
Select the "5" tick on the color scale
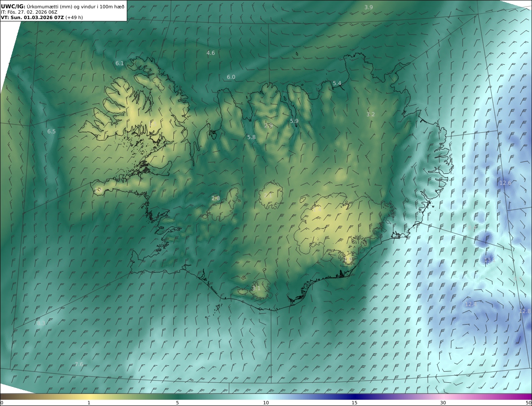point(177,403)
